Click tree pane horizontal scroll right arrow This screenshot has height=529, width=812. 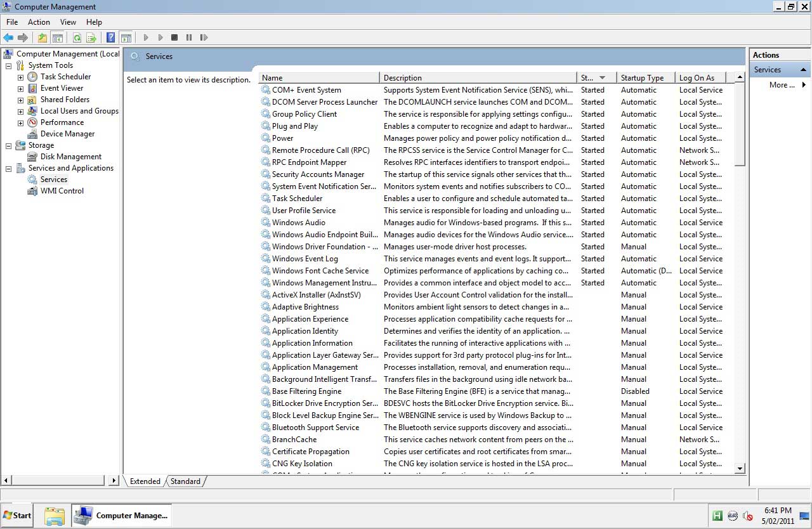click(x=114, y=481)
